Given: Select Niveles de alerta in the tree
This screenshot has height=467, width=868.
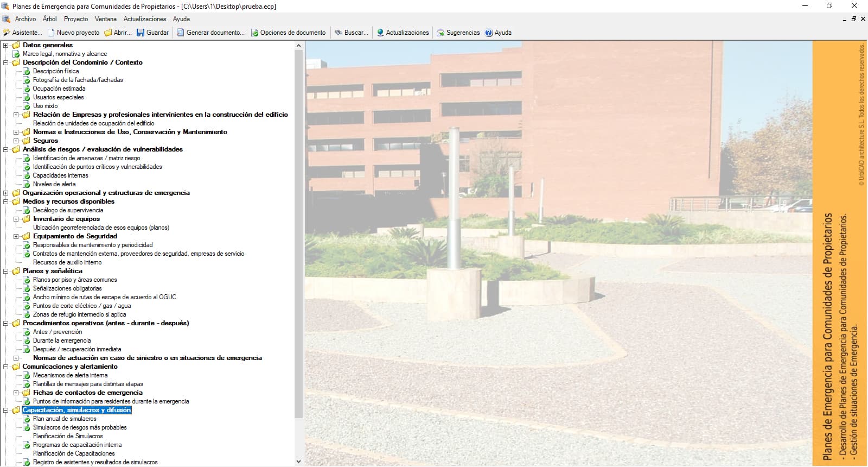Looking at the screenshot, I should click(x=54, y=184).
